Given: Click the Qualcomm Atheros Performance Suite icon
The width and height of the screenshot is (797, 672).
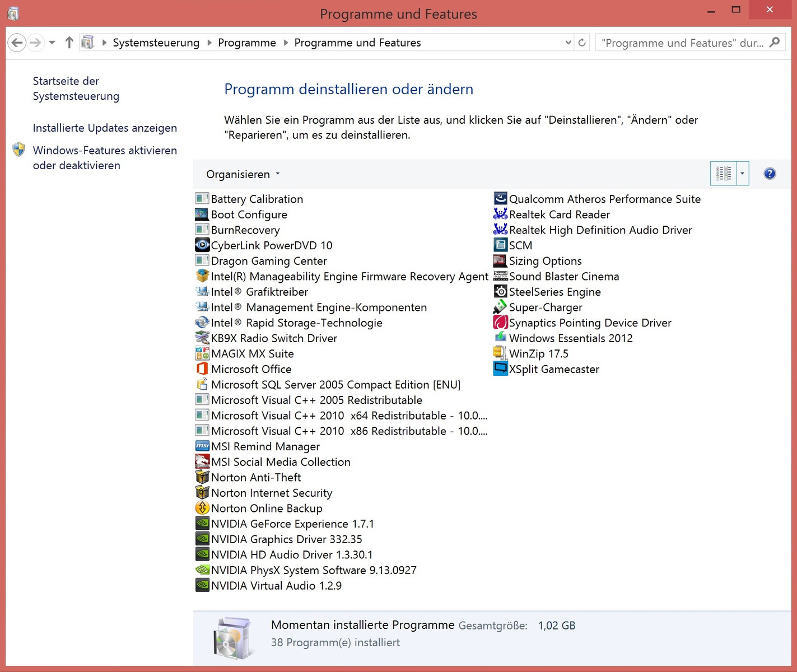Looking at the screenshot, I should tap(500, 199).
